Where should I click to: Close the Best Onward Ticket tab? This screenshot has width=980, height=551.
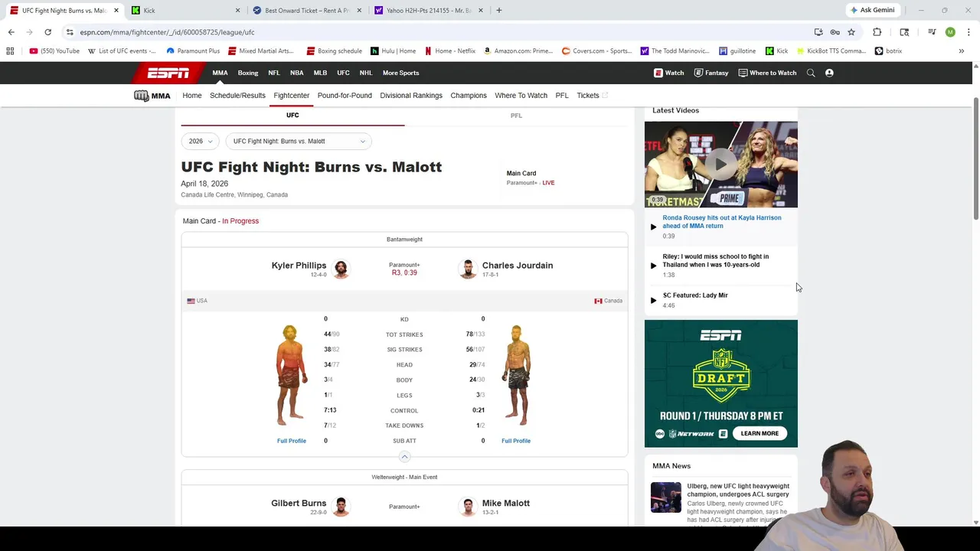point(359,10)
